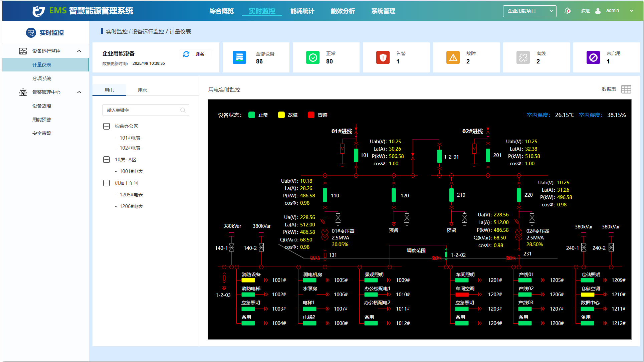Click the alarm (告警) shield icon
The width and height of the screenshot is (644, 362).
383,57
